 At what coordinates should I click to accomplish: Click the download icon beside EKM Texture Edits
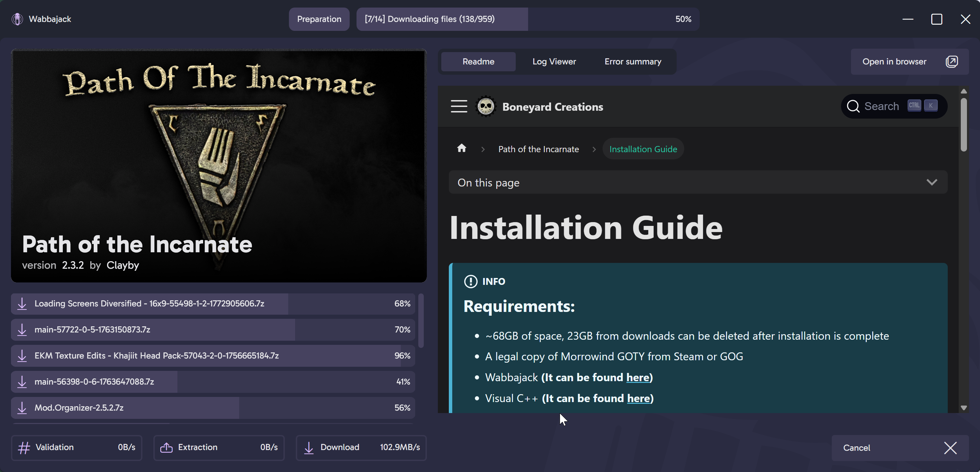(22, 356)
